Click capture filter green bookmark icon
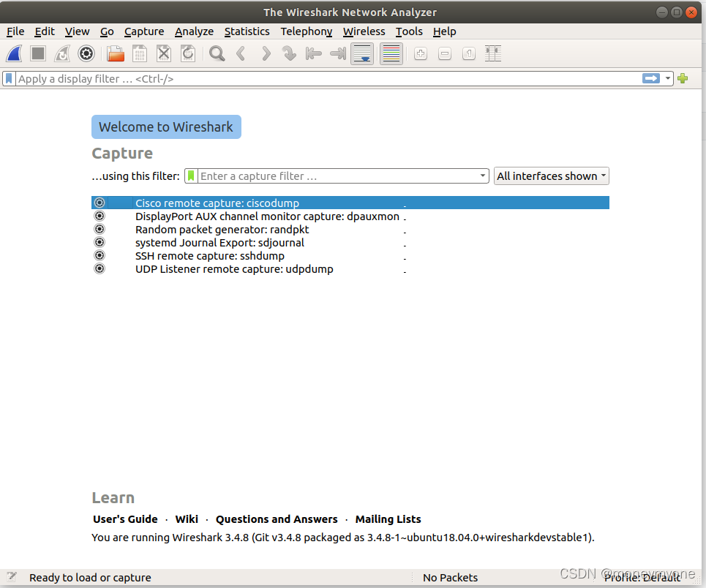Image resolution: width=706 pixels, height=588 pixels. pyautogui.click(x=191, y=176)
